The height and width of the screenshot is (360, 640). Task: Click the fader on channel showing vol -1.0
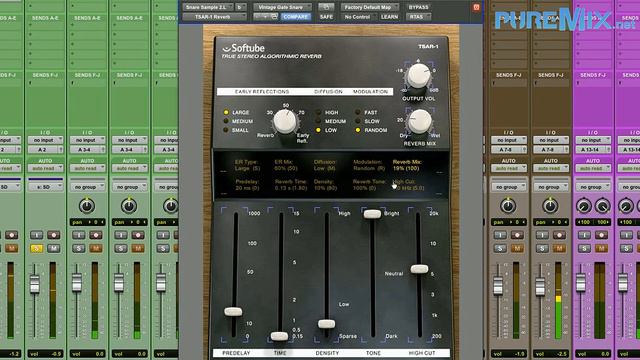tap(498, 286)
